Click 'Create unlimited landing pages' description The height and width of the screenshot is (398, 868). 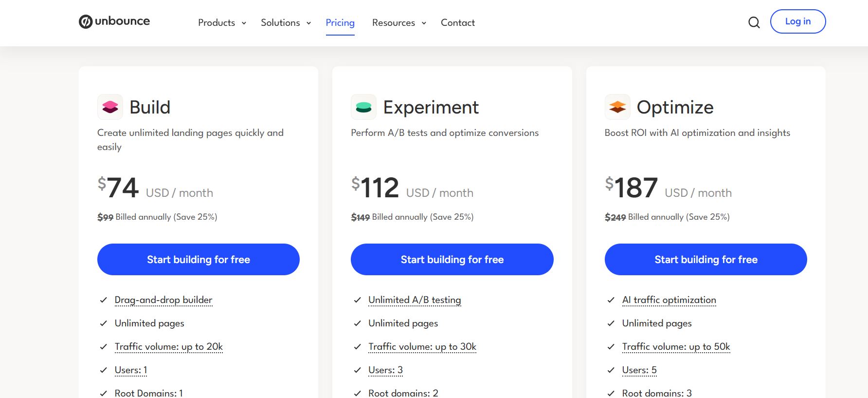click(190, 140)
